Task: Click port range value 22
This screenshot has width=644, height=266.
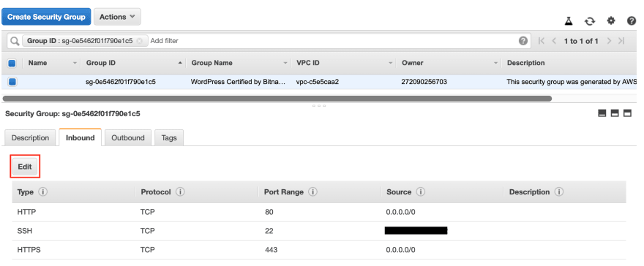Action: (x=269, y=231)
